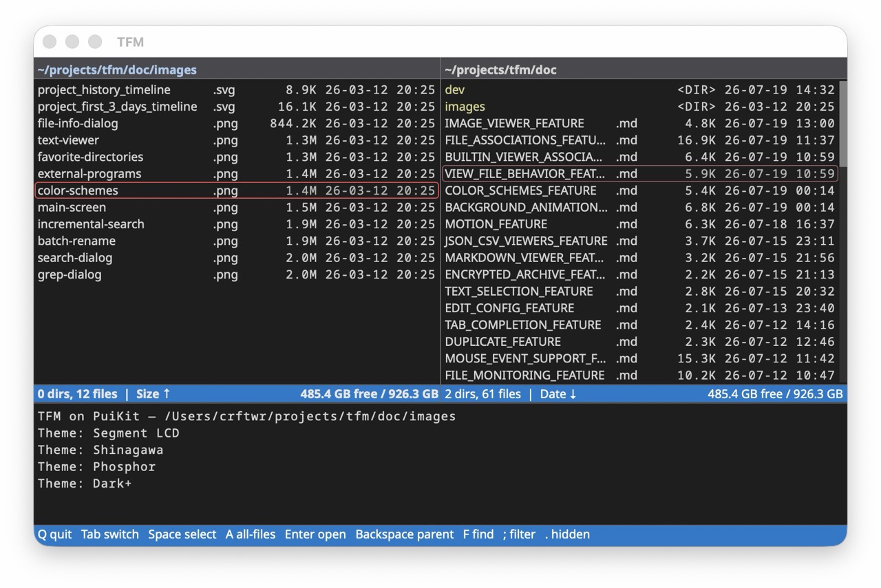This screenshot has width=881, height=588.
Task: Select main-screen in the images list
Action: pyautogui.click(x=237, y=207)
